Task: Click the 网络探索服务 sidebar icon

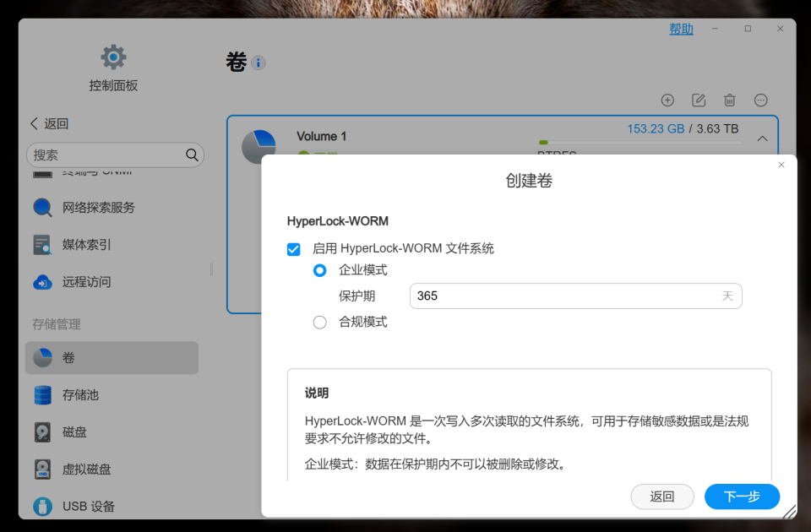Action: click(x=42, y=208)
